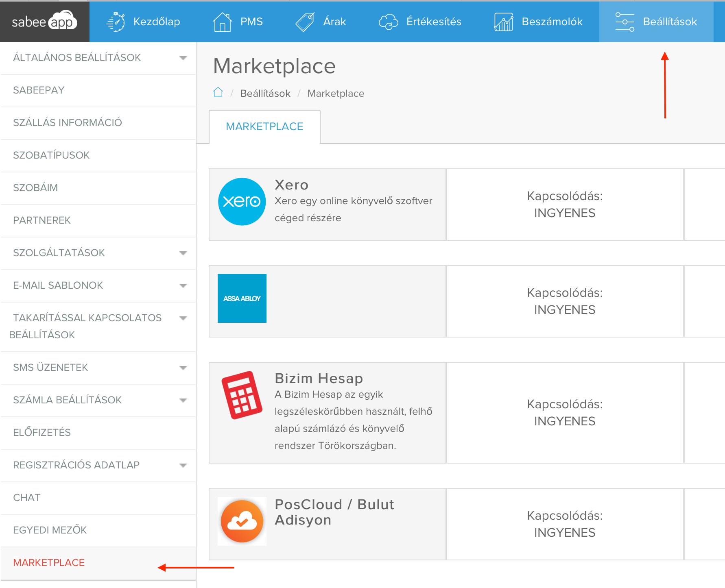
Task: Open Chat in sidebar
Action: click(x=98, y=498)
